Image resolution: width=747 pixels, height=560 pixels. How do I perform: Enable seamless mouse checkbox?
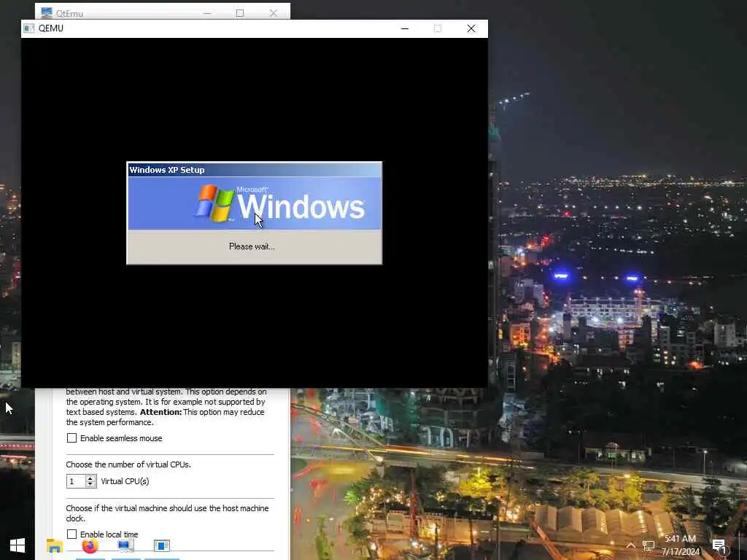coord(72,438)
